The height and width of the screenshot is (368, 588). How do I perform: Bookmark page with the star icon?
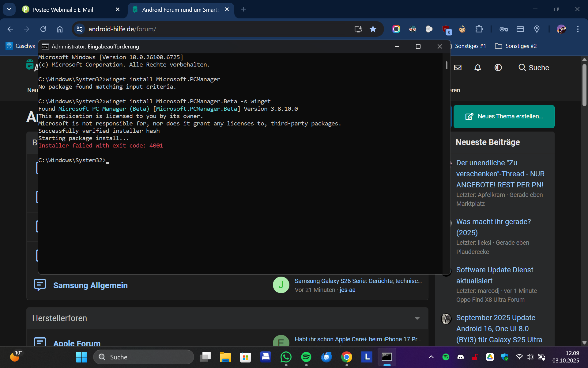[373, 29]
